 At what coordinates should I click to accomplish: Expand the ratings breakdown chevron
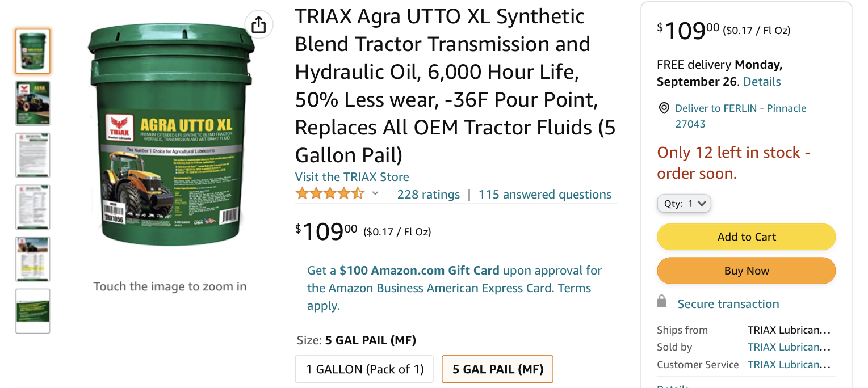[x=375, y=194]
